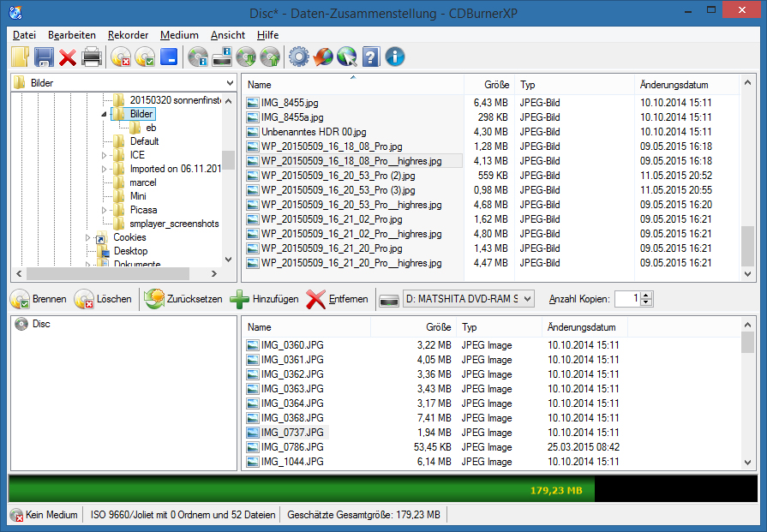Expand the Picasa folder node
This screenshot has width=767, height=532.
[104, 210]
